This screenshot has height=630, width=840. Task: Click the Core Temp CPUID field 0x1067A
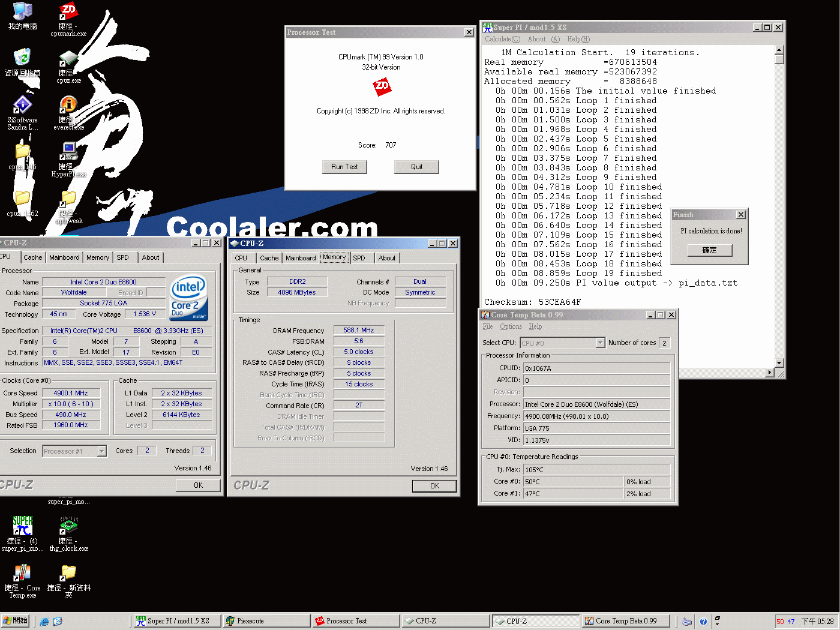pyautogui.click(x=596, y=368)
